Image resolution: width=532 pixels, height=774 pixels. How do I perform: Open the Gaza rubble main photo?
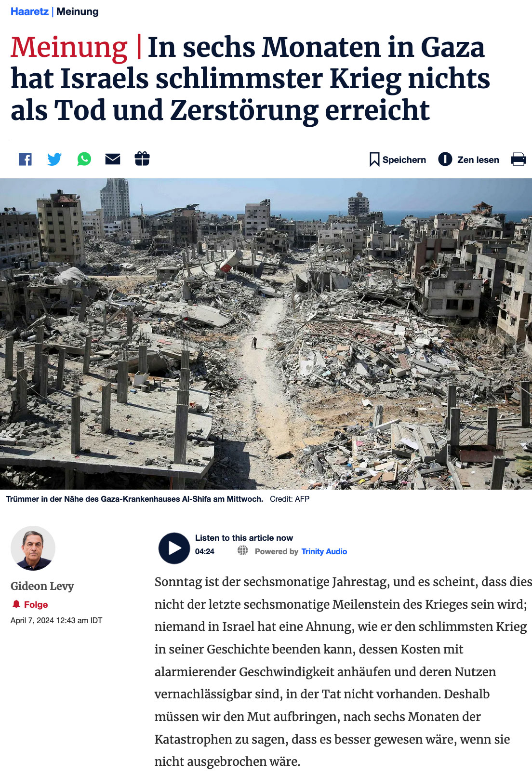(266, 334)
